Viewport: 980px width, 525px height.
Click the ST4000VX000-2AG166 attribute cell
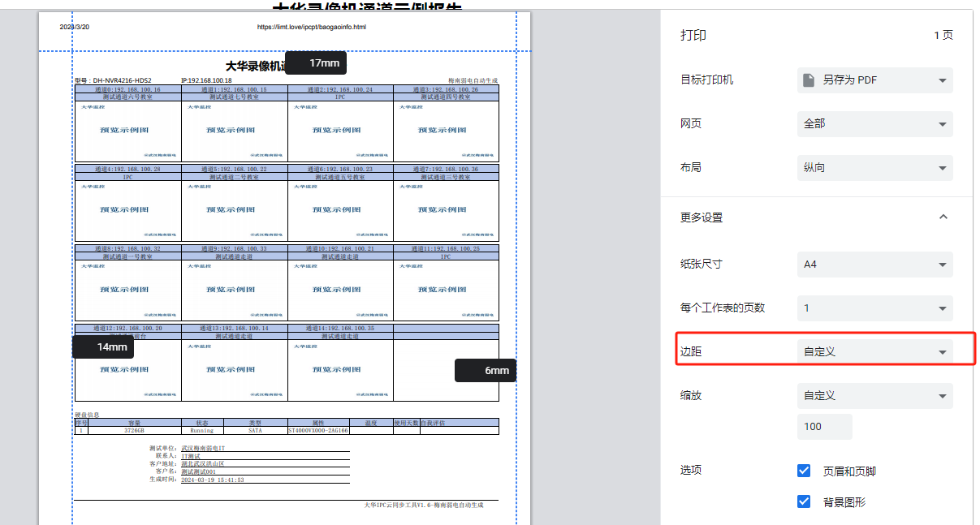click(318, 431)
